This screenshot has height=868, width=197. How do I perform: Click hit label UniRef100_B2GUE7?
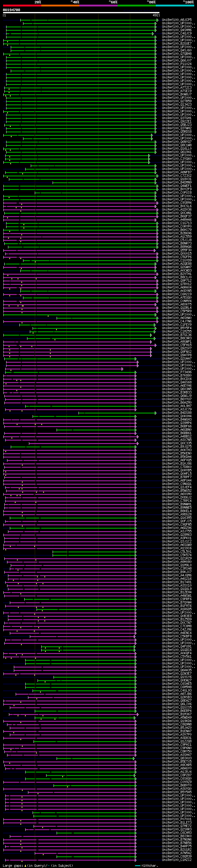(x=177, y=43)
